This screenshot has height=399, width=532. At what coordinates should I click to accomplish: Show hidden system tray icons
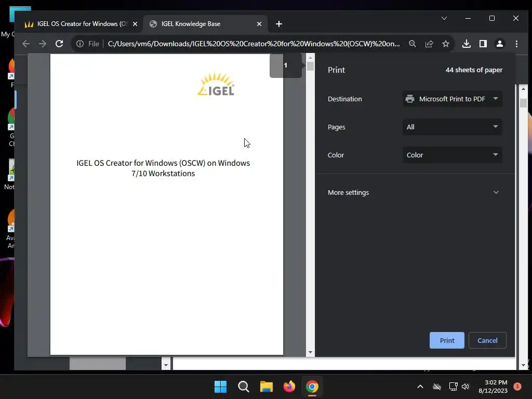[x=420, y=387]
